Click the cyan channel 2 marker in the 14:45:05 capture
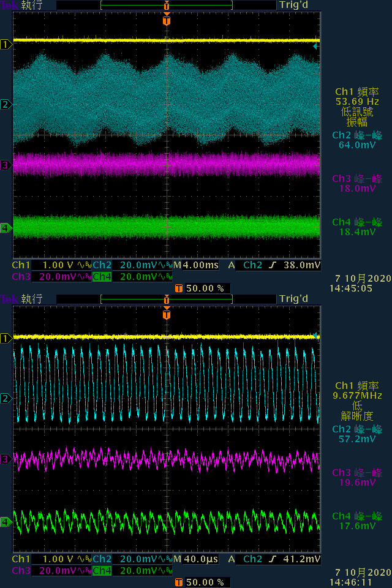Image resolution: width=392 pixels, height=588 pixels. (6, 104)
